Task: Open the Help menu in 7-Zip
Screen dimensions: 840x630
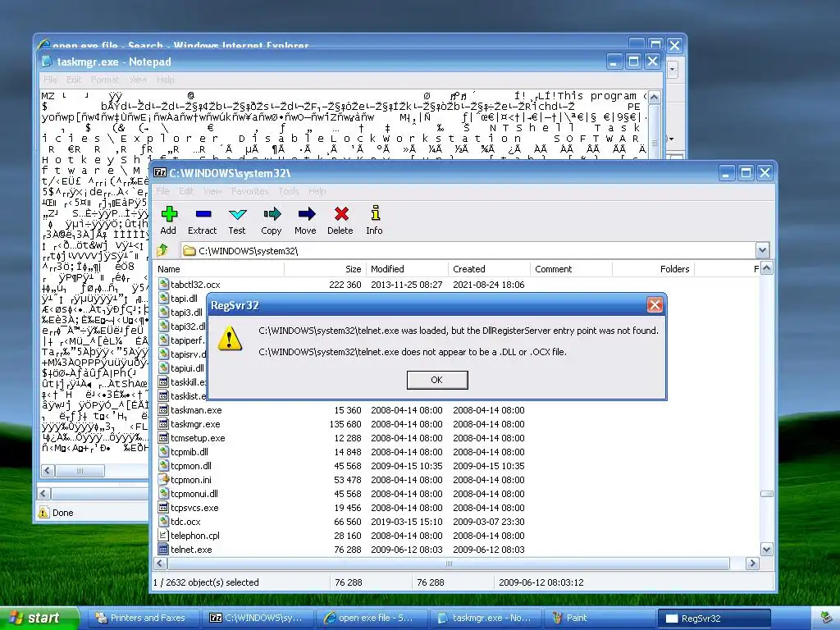Action: pyautogui.click(x=317, y=191)
